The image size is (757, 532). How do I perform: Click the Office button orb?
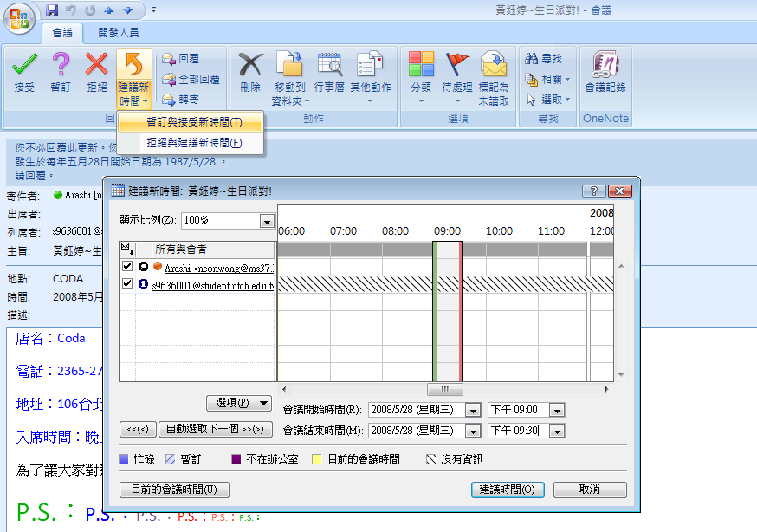(19, 19)
